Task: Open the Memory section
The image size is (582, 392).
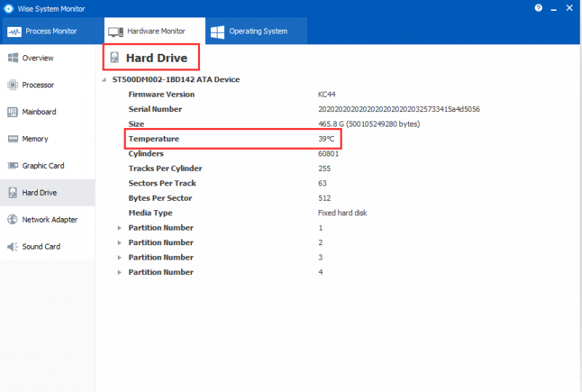Action: [x=47, y=139]
